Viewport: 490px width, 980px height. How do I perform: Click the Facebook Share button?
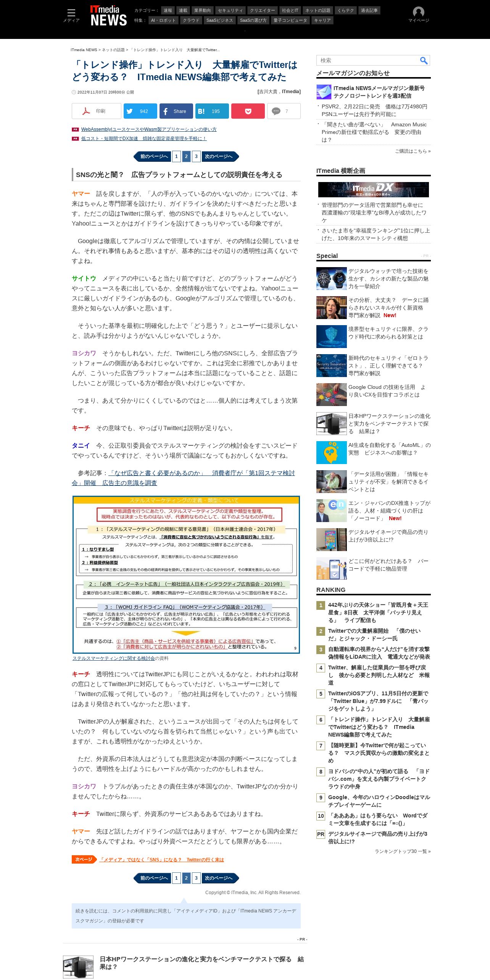tap(176, 111)
